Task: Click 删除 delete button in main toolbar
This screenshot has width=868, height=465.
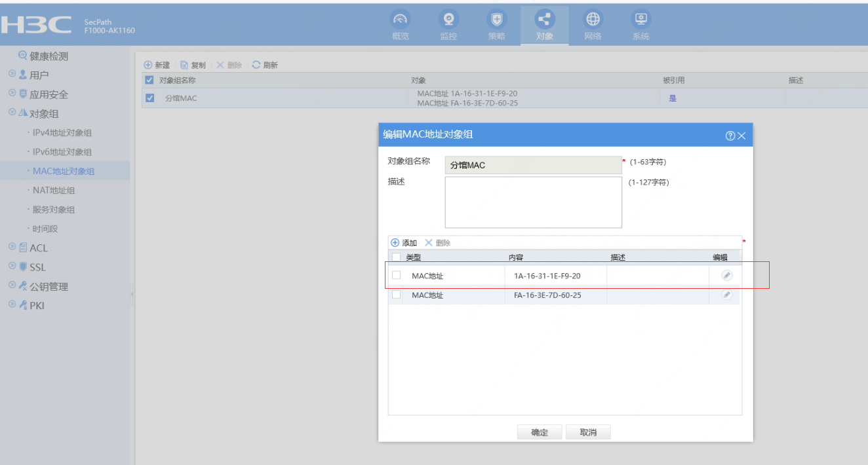Action: tap(229, 65)
